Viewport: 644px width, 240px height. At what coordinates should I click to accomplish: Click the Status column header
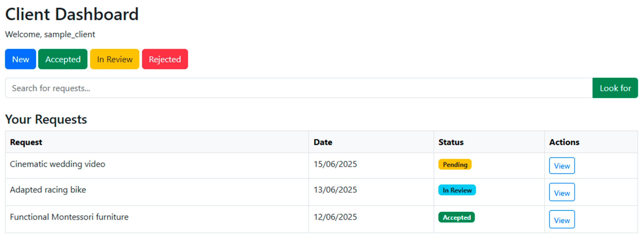tap(451, 142)
